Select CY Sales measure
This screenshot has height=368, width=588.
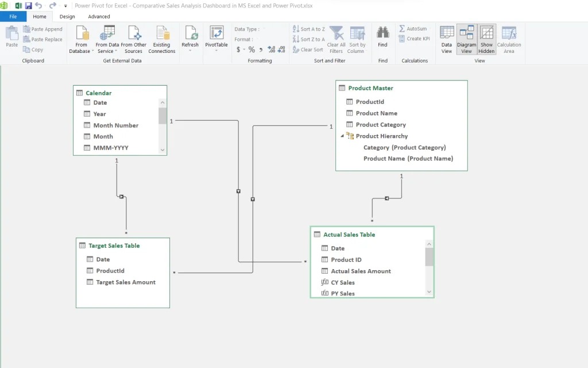(x=342, y=282)
